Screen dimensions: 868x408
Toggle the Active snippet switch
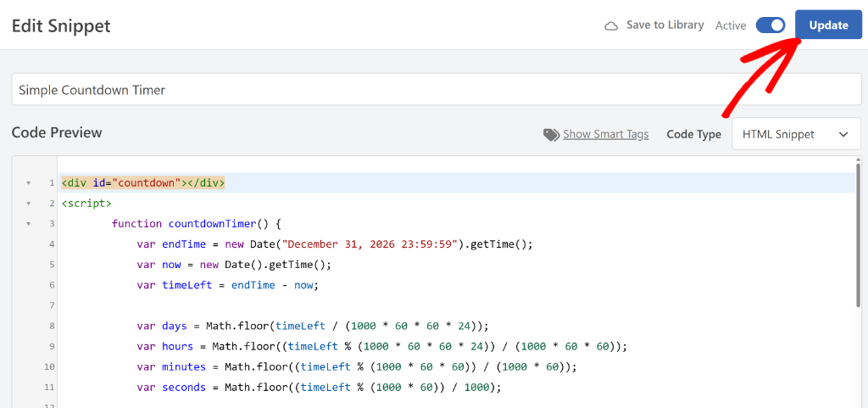(x=770, y=25)
